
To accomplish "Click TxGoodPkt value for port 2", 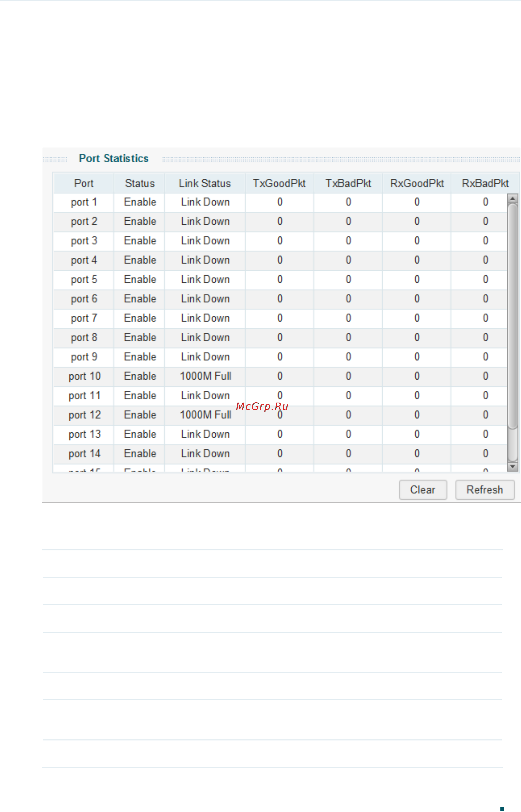I will click(x=280, y=221).
